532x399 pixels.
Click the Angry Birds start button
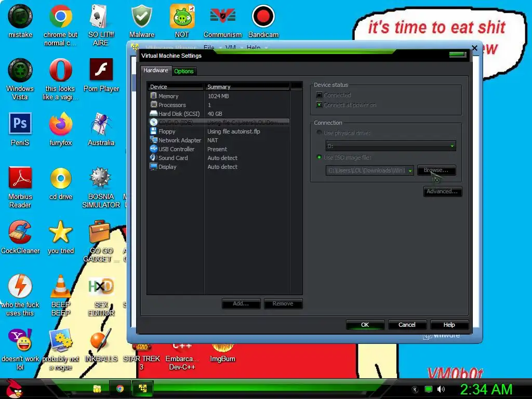14,389
